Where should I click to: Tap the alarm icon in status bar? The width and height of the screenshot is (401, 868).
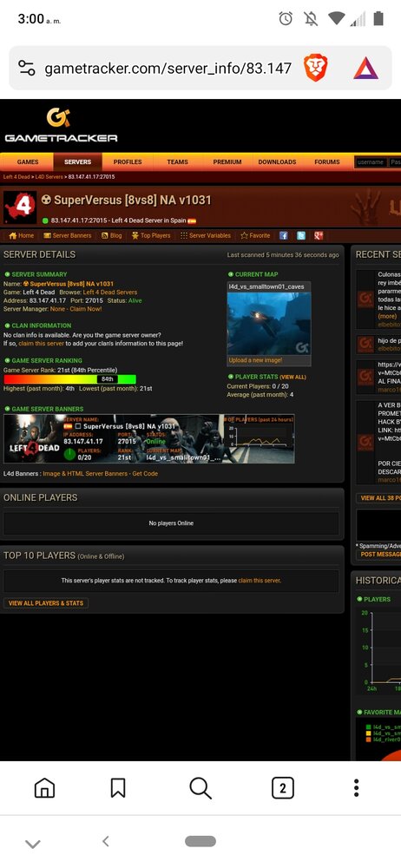pos(286,19)
